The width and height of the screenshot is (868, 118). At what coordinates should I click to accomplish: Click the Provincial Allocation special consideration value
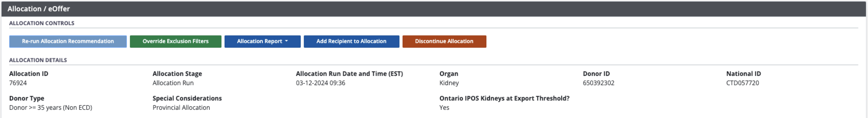click(x=181, y=107)
